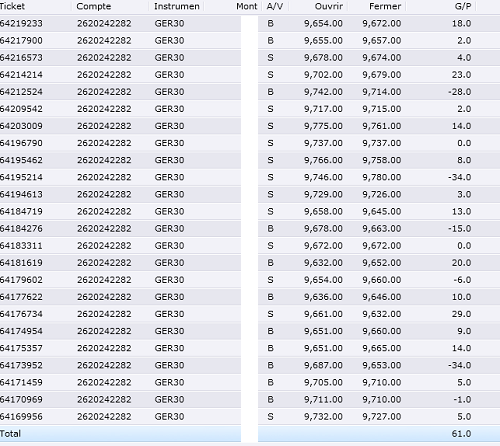The height and width of the screenshot is (446, 500).
Task: Click account 2620242282 in the 64194613 row
Action: coord(104,194)
